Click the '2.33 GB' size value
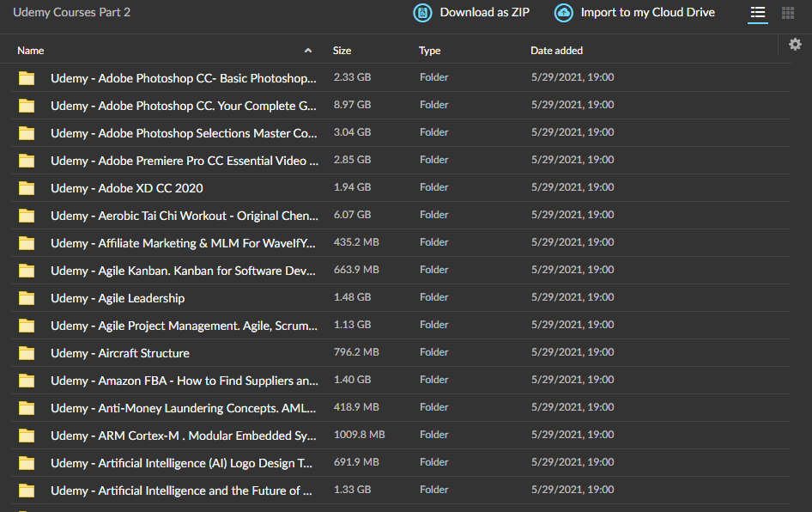This screenshot has height=512, width=812. point(352,77)
